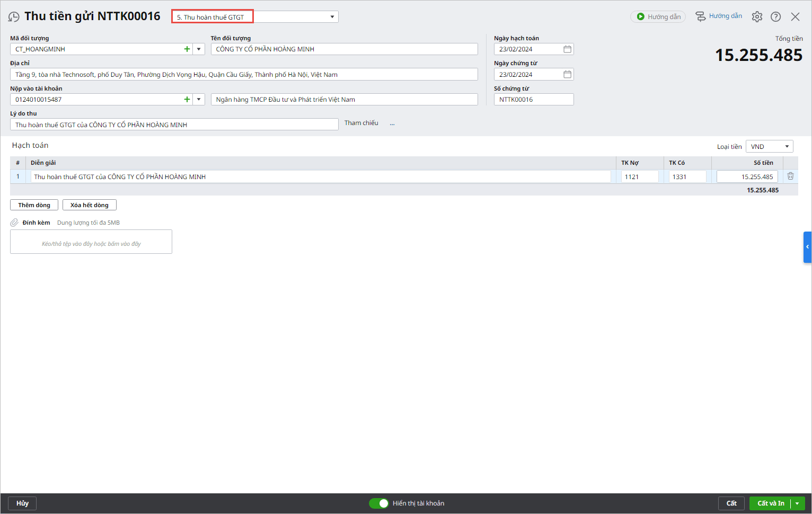Open the Cất và In split arrow
The height and width of the screenshot is (514, 812).
pyautogui.click(x=798, y=503)
